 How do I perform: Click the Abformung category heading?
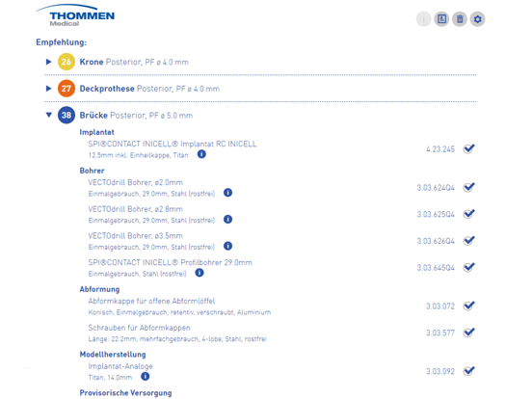pos(99,289)
